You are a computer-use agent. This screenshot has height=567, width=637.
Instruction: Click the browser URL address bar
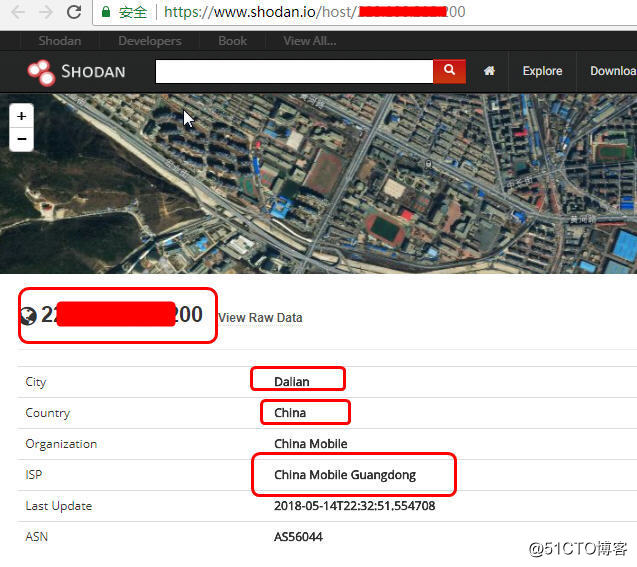(366, 12)
